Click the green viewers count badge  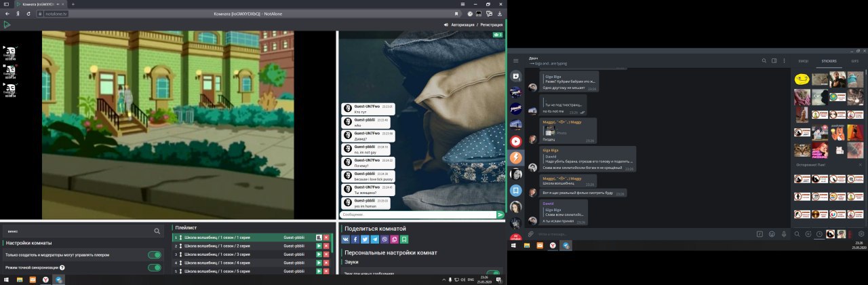498,34
